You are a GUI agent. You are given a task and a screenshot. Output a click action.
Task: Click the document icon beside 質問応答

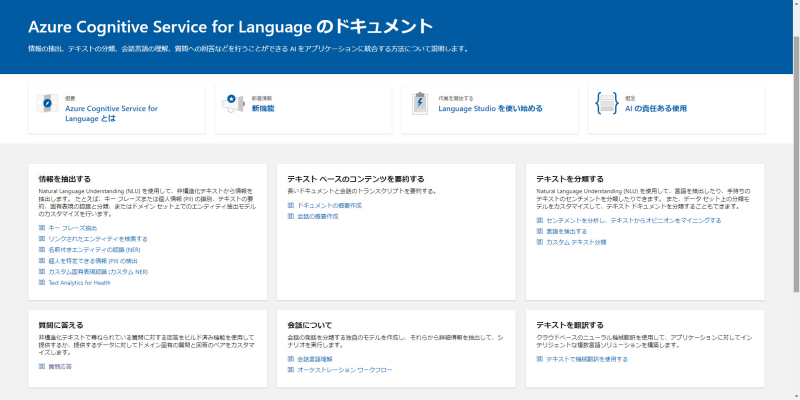coord(42,366)
